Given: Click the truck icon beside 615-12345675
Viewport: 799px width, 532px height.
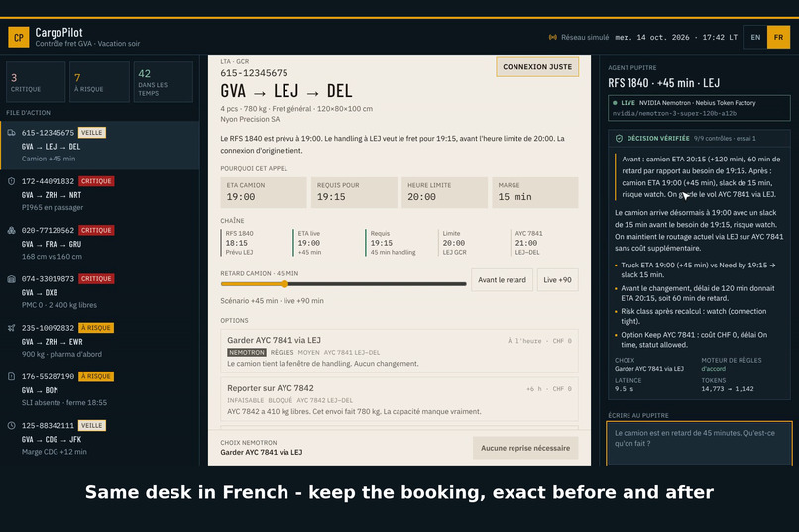Looking at the screenshot, I should (11, 133).
